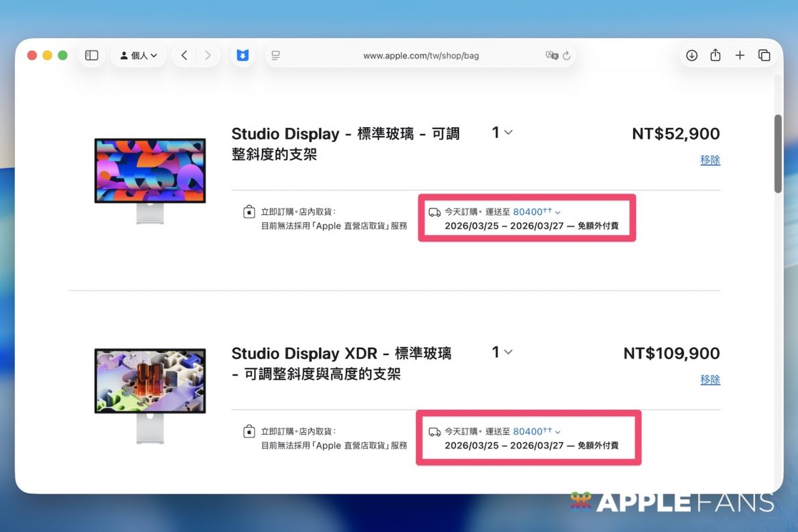Open the page reader menu icon

275,56
